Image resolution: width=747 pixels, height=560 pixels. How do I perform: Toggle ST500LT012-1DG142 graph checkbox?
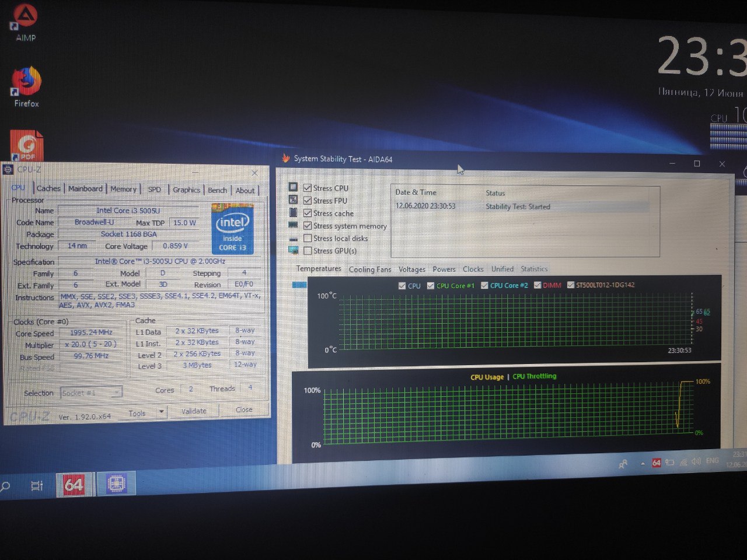571,285
